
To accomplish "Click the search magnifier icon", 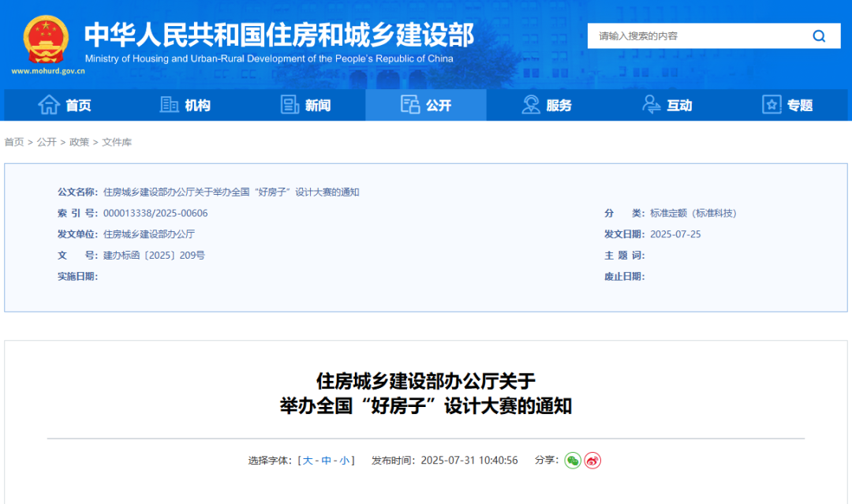I will pos(819,36).
